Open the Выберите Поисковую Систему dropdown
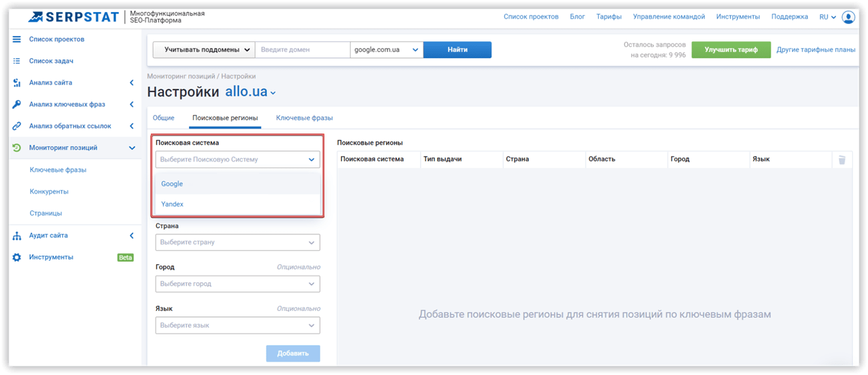The width and height of the screenshot is (868, 375). pyautogui.click(x=238, y=159)
